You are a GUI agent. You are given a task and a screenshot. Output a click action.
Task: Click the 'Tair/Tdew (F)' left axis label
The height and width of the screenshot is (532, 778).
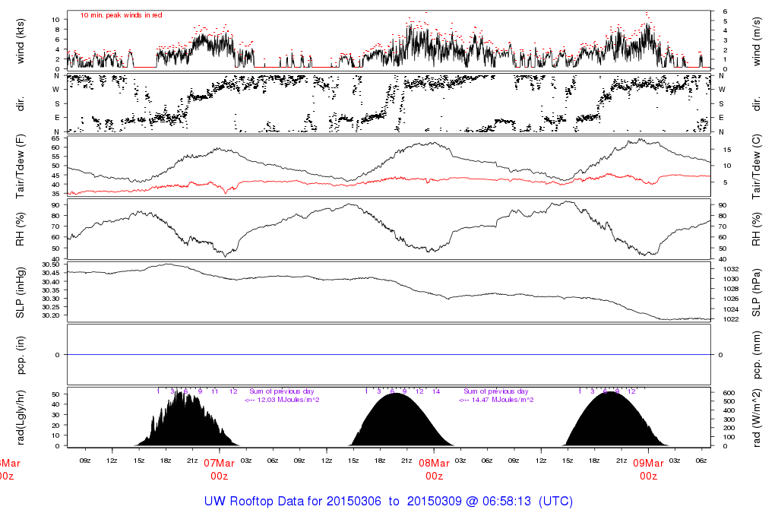(x=21, y=166)
